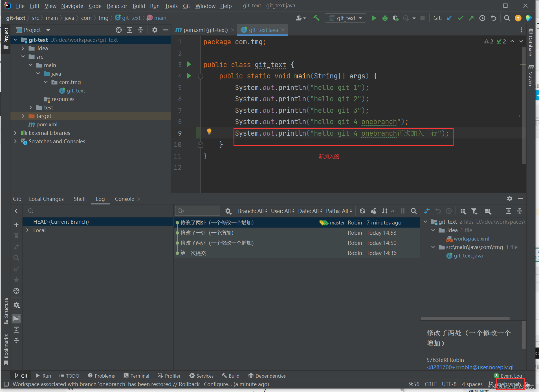Screen dimensions: 539x392
Task: Open Event Log
Action: pyautogui.click(x=508, y=376)
